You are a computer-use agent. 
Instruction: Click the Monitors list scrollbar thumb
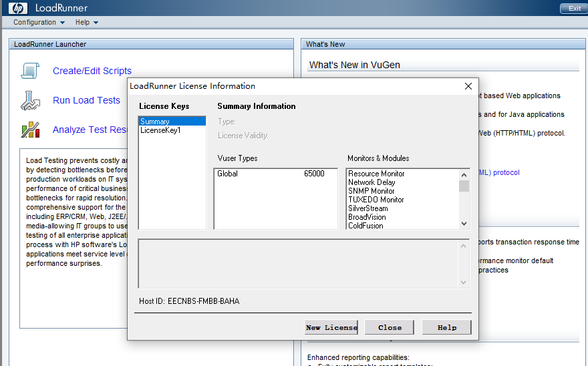[464, 186]
